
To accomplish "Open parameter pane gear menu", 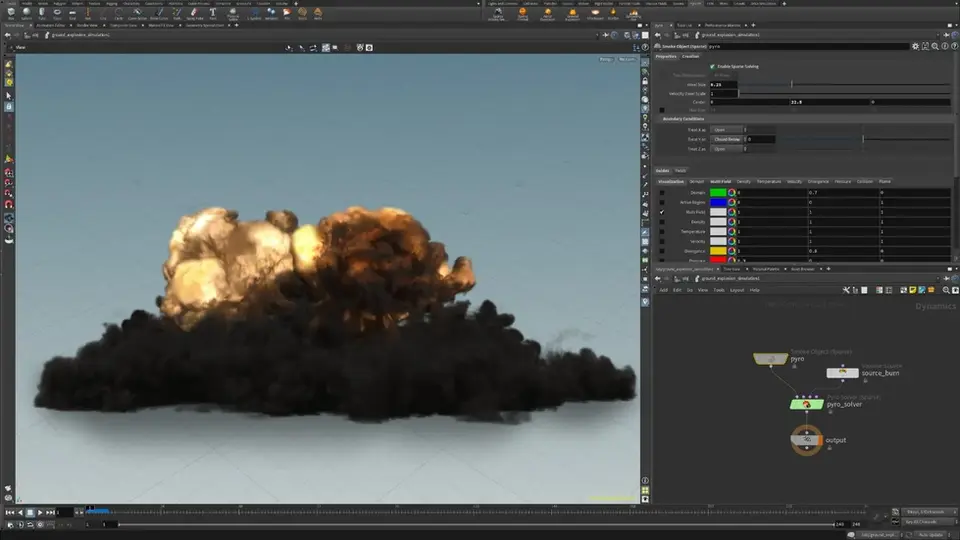I will pos(915,46).
